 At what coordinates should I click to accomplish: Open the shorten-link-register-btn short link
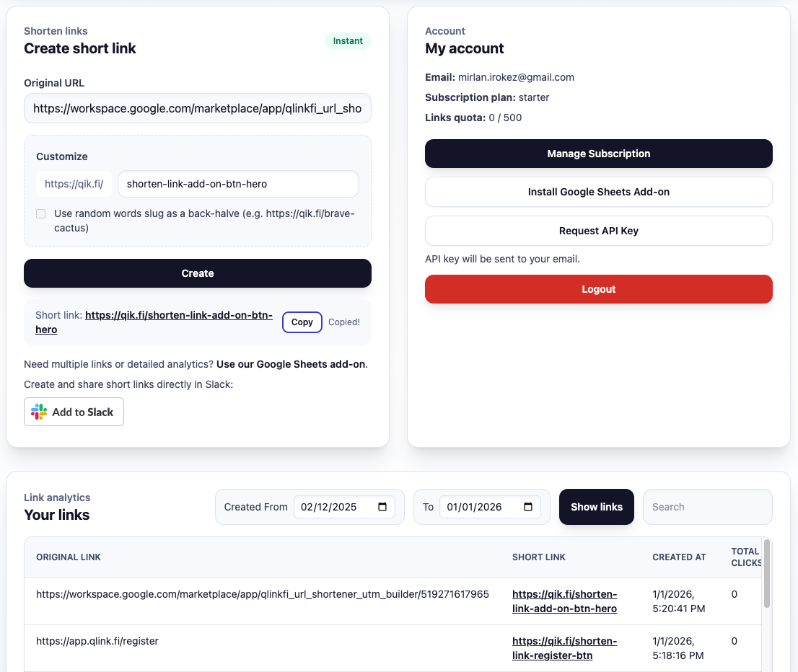(564, 647)
